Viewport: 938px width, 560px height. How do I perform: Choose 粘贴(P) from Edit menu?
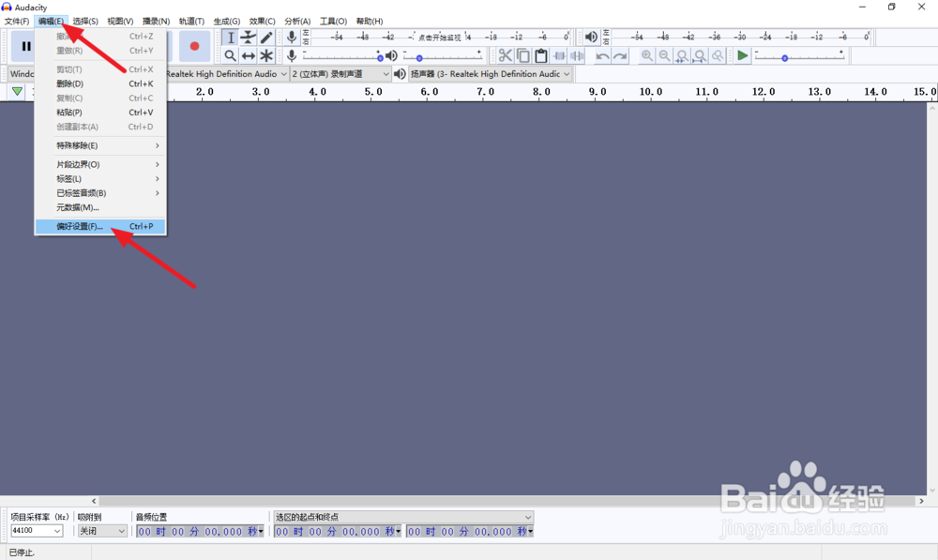click(x=100, y=113)
